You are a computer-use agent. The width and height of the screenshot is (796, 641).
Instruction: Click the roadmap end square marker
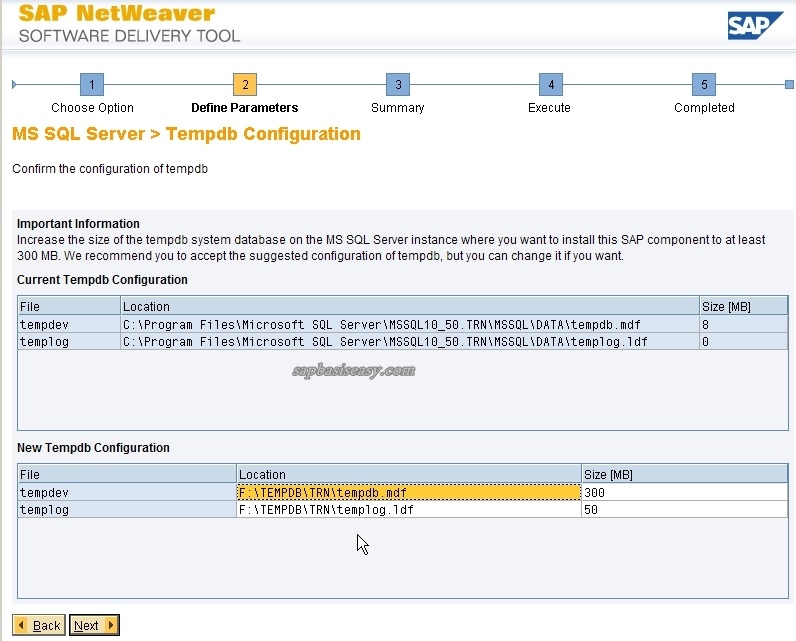[x=789, y=84]
